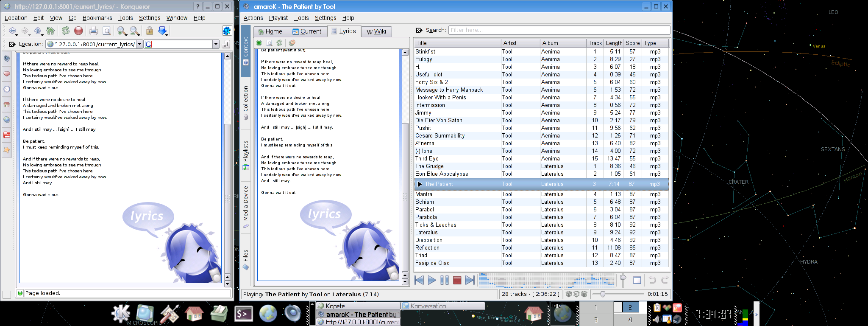Go back in Konqueror toolbar
Screen dimensions: 868x326
click(12, 31)
